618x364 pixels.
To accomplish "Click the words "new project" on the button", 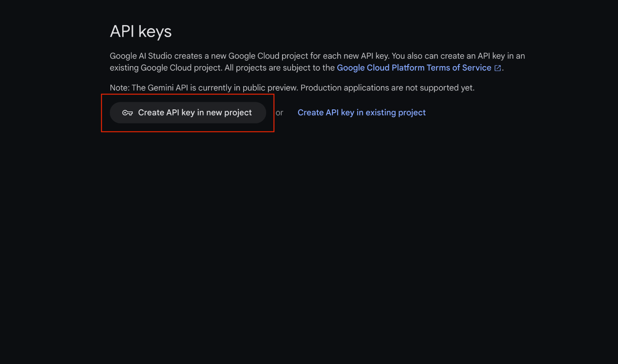I will point(229,113).
